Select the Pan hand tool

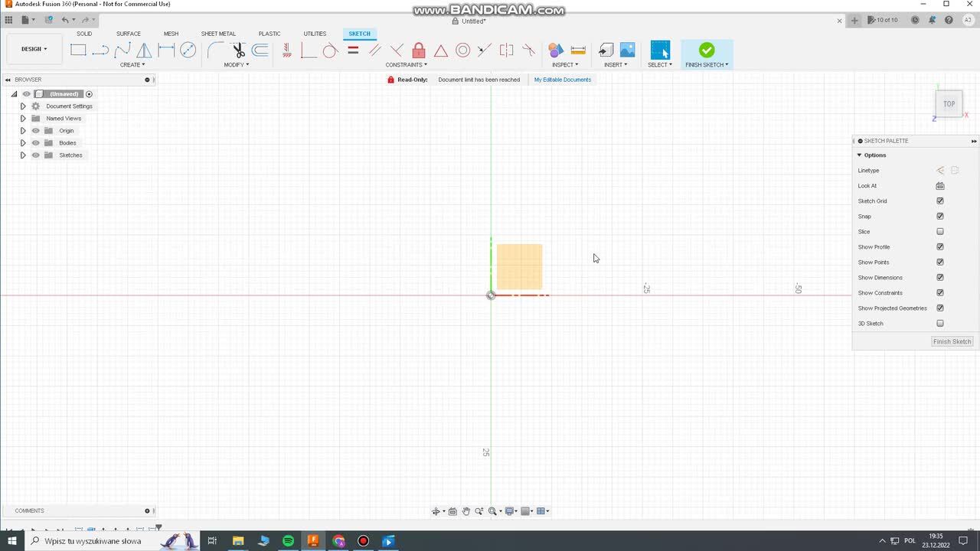(x=465, y=511)
